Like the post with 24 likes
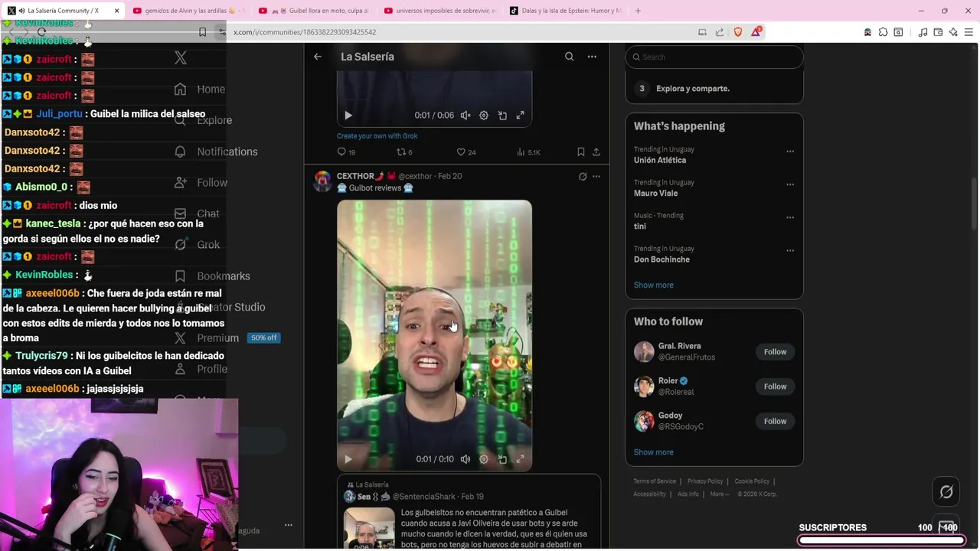Image resolution: width=980 pixels, height=551 pixels. pos(466,152)
